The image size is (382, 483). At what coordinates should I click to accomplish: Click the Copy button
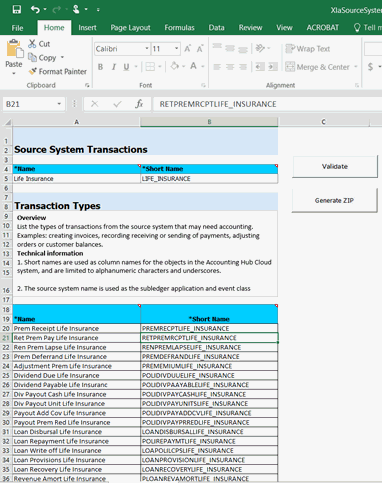coord(42,58)
